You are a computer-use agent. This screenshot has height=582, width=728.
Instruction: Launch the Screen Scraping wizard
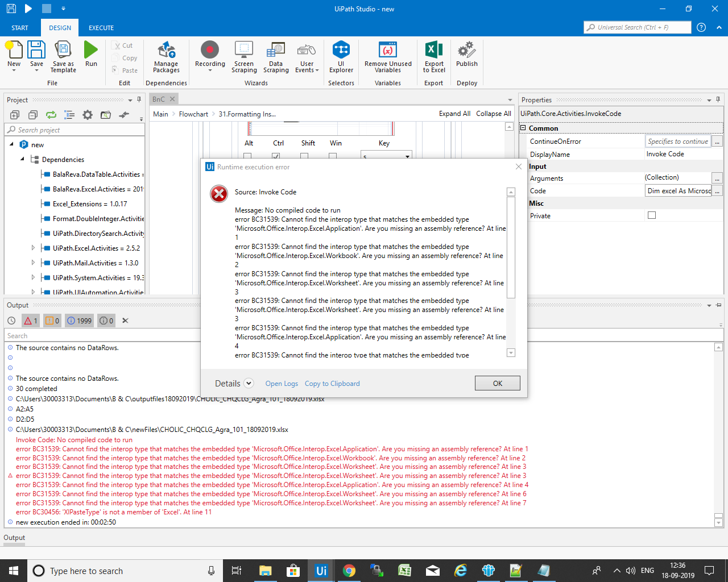[x=244, y=50]
